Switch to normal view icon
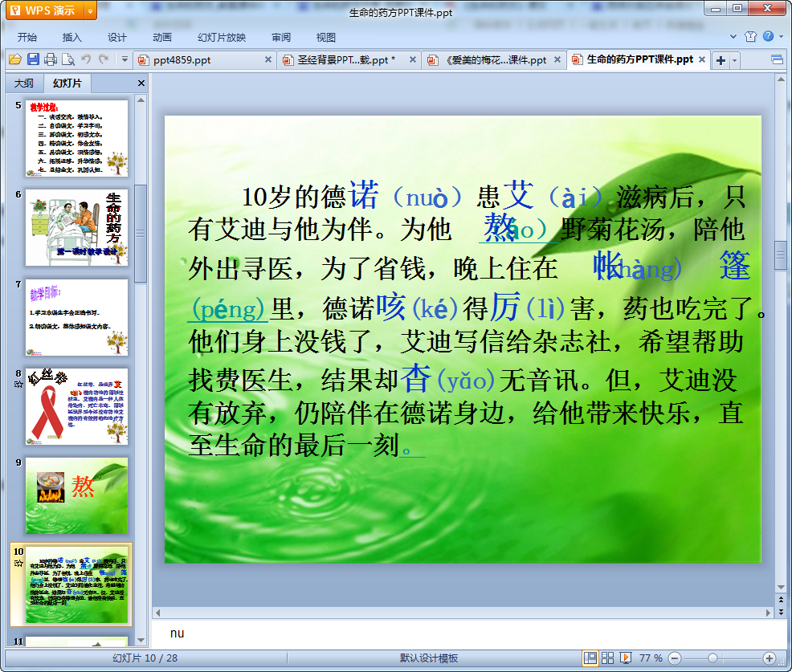 tap(590, 658)
